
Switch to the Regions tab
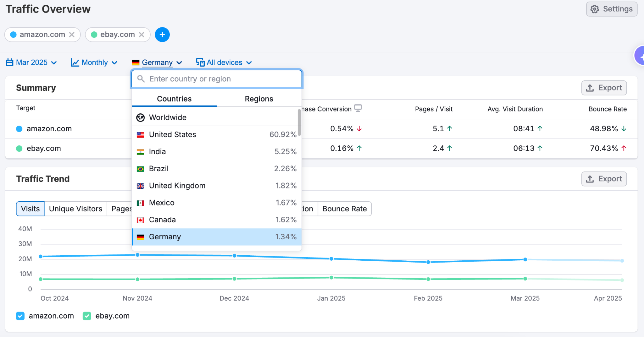point(258,99)
